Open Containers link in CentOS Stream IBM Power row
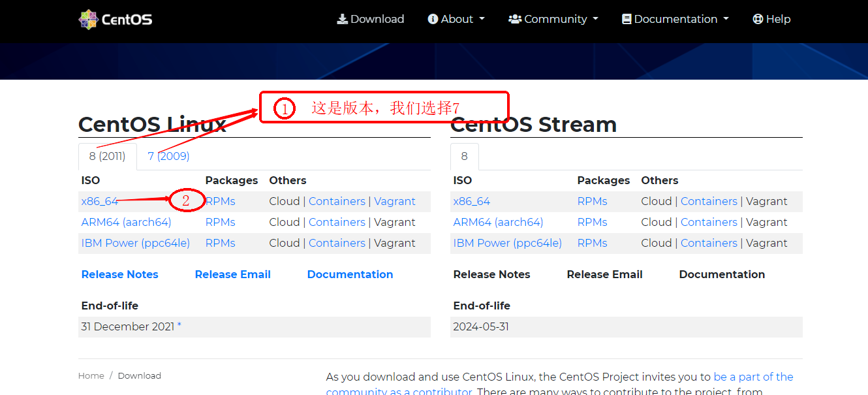Screen dimensions: 868x395 [709, 243]
